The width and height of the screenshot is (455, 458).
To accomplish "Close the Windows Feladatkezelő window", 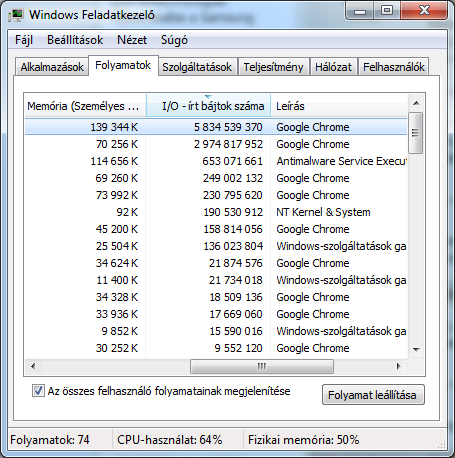I will pyautogui.click(x=424, y=11).
